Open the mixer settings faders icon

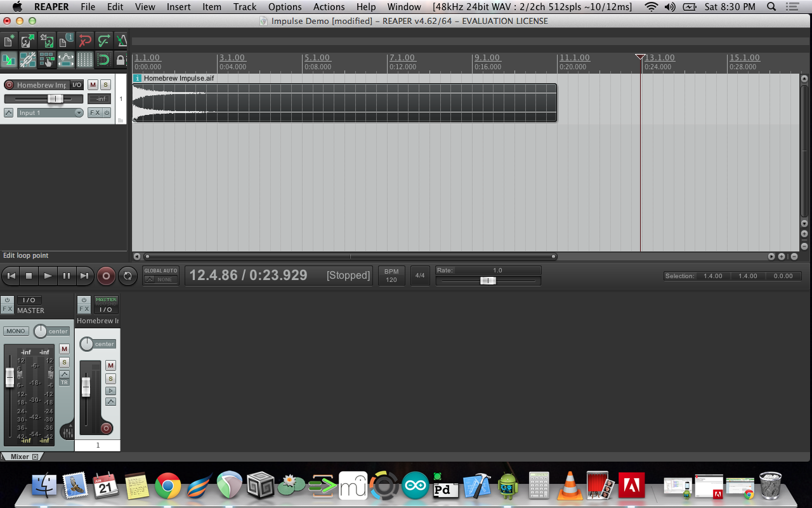[x=67, y=432]
